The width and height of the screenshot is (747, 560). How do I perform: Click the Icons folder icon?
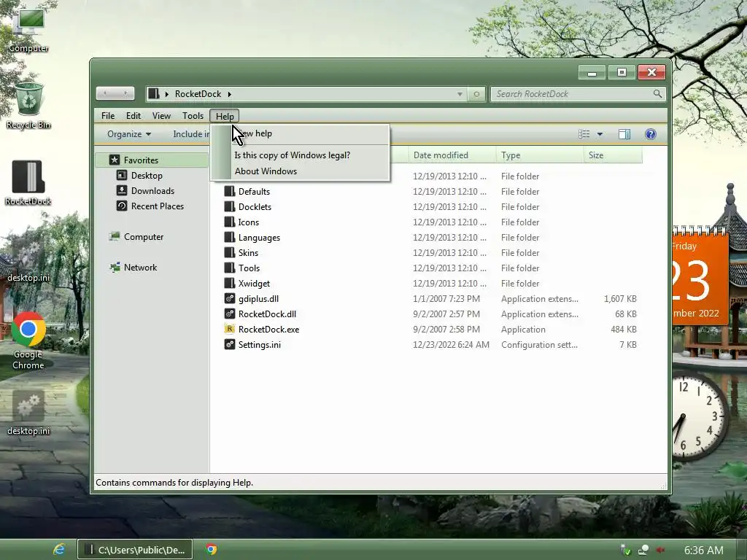(230, 222)
